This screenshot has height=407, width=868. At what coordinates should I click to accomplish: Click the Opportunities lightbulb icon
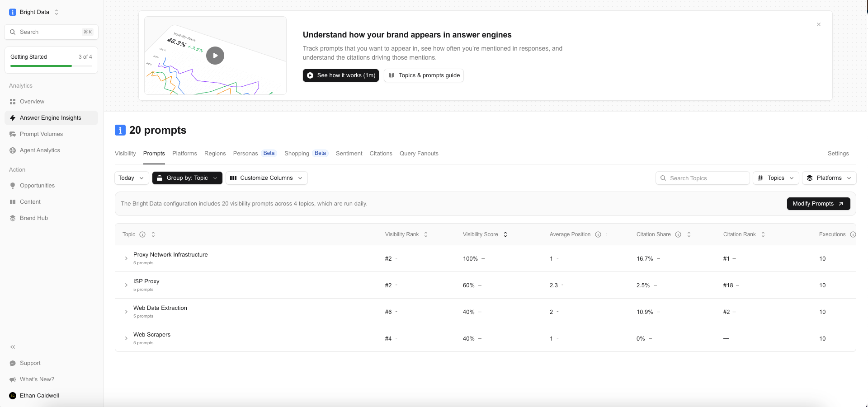click(x=13, y=186)
